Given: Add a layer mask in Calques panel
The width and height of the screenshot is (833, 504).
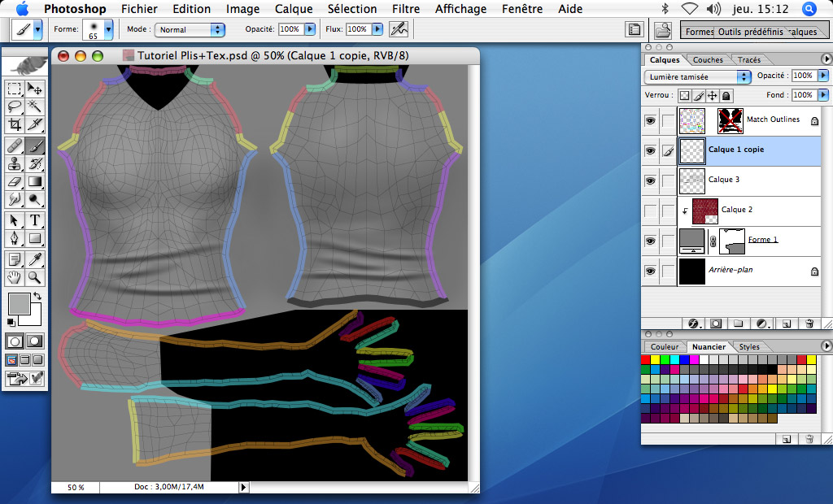Looking at the screenshot, I should tap(716, 324).
